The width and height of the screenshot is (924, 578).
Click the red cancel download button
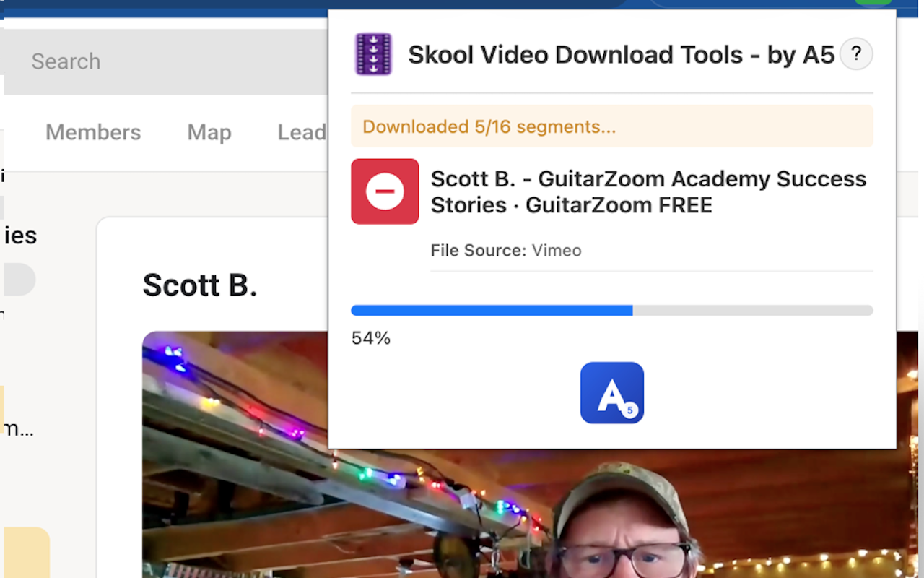385,191
